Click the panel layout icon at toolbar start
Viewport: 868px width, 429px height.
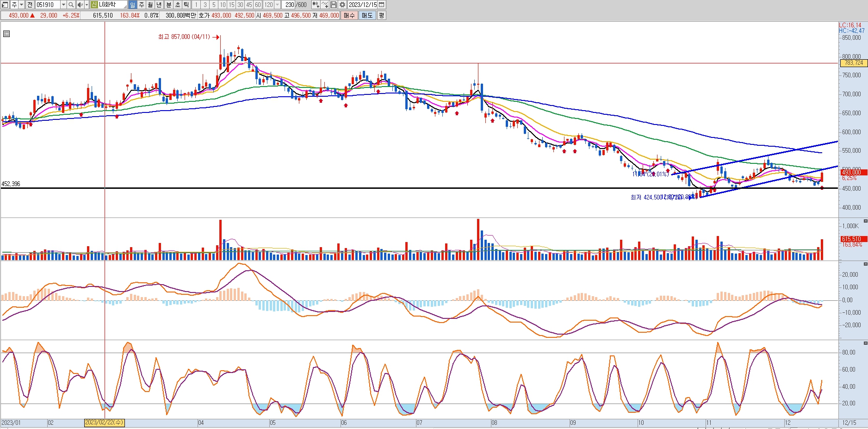(x=5, y=5)
